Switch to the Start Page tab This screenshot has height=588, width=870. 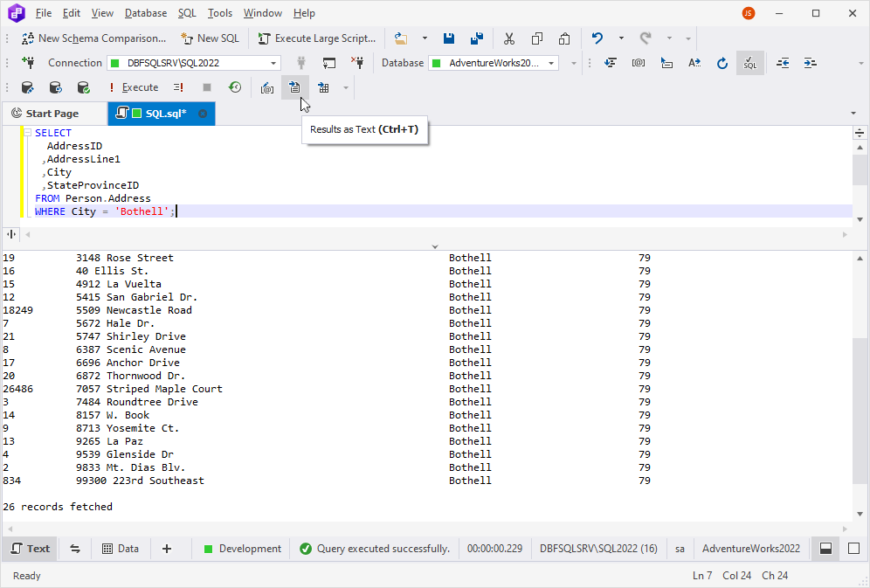pos(52,114)
